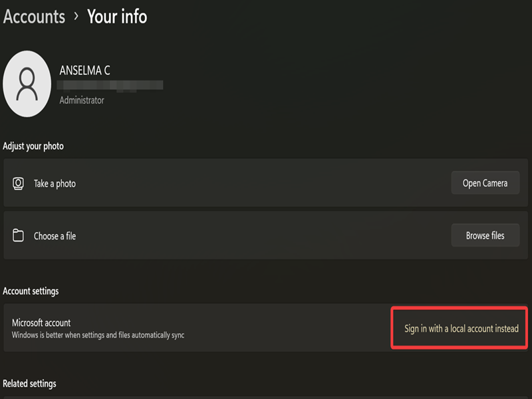The image size is (532, 399).
Task: Click the Administrator role label
Action: pos(82,100)
